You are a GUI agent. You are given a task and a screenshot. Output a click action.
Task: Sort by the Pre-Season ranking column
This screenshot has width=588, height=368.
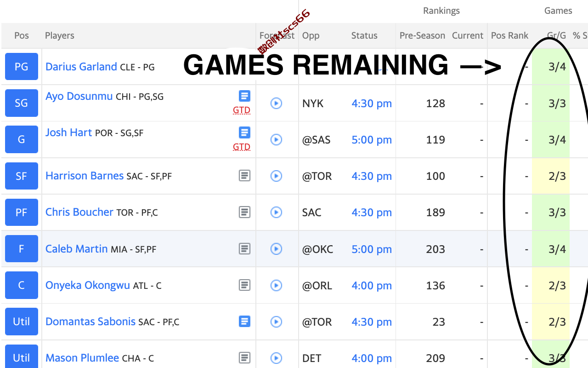422,35
